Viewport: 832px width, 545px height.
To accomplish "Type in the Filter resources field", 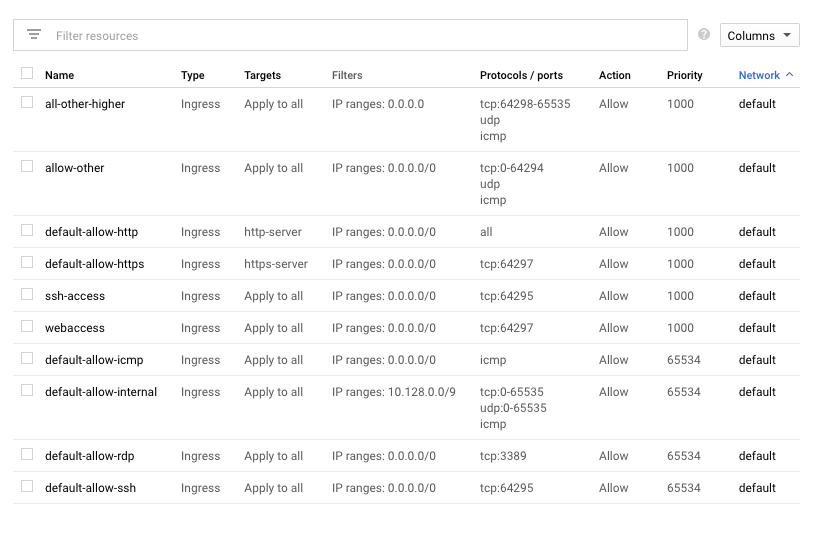I will pos(360,35).
